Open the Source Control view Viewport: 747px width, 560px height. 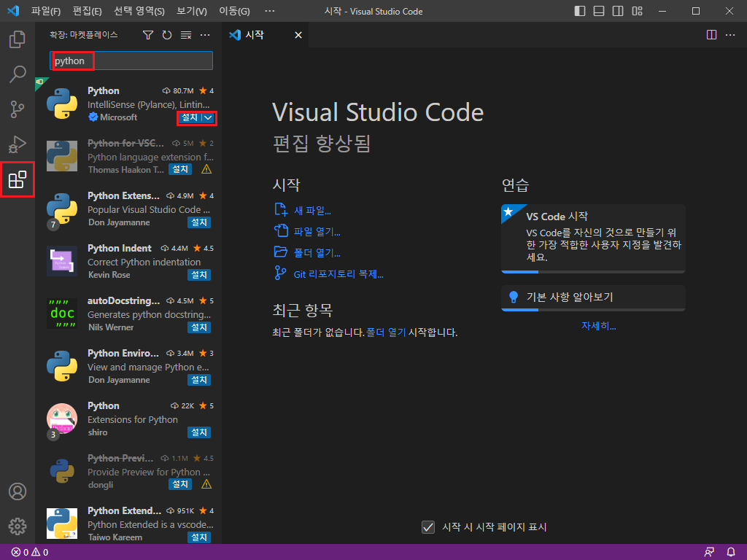(18, 109)
